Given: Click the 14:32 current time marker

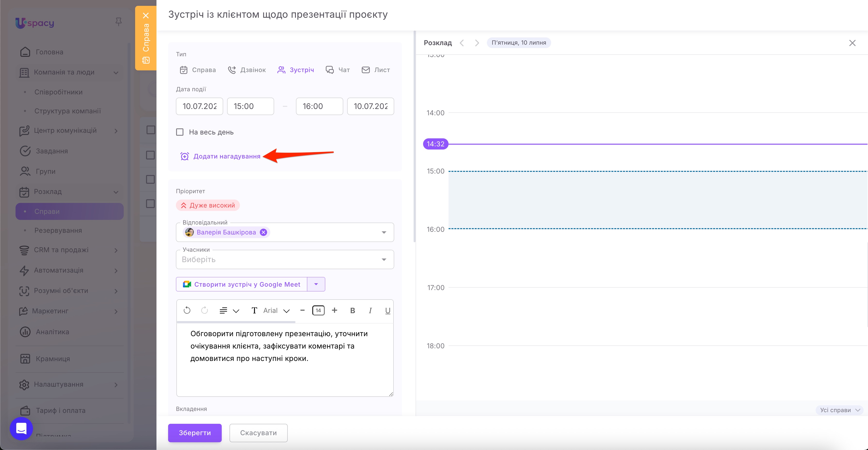Looking at the screenshot, I should [435, 144].
